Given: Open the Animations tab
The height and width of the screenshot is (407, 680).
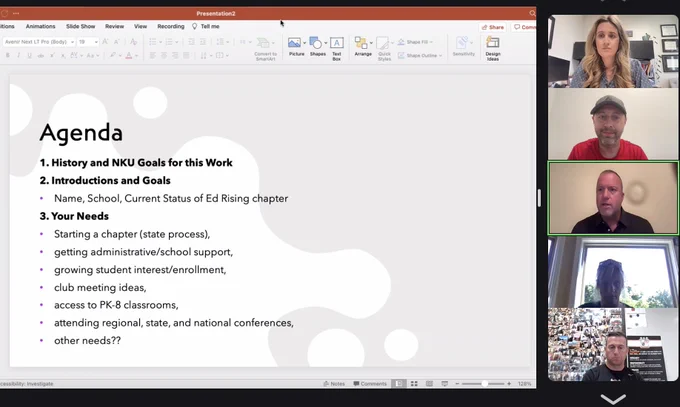Looking at the screenshot, I should click(x=40, y=26).
